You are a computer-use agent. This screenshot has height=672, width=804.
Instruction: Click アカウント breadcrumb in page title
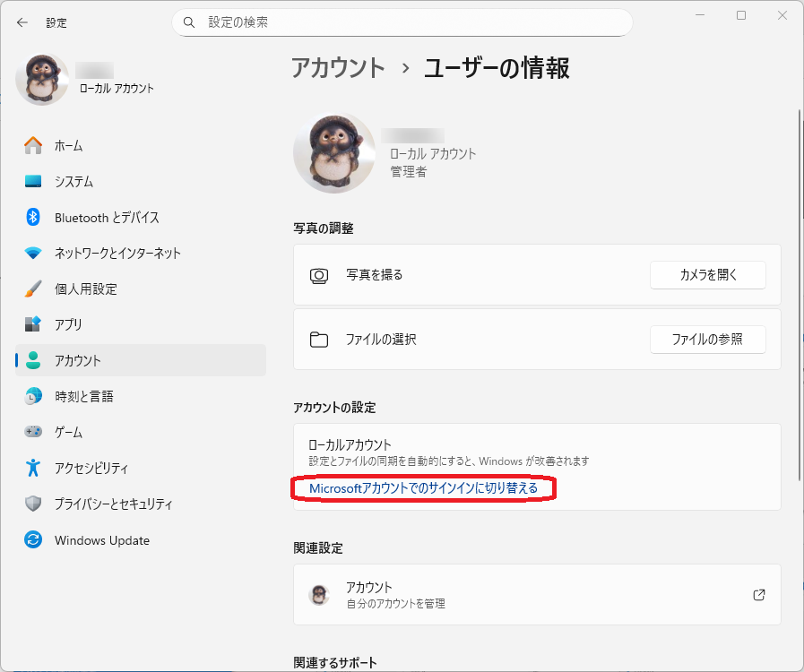[338, 68]
